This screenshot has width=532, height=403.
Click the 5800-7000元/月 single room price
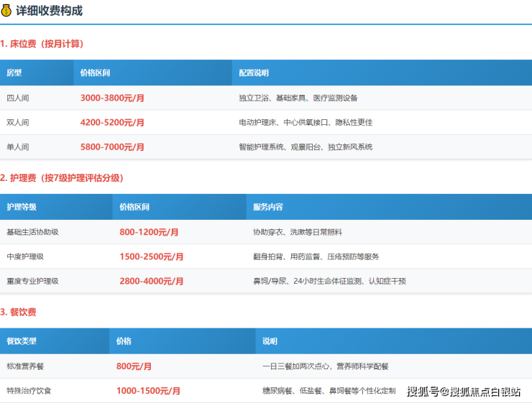[x=112, y=147]
